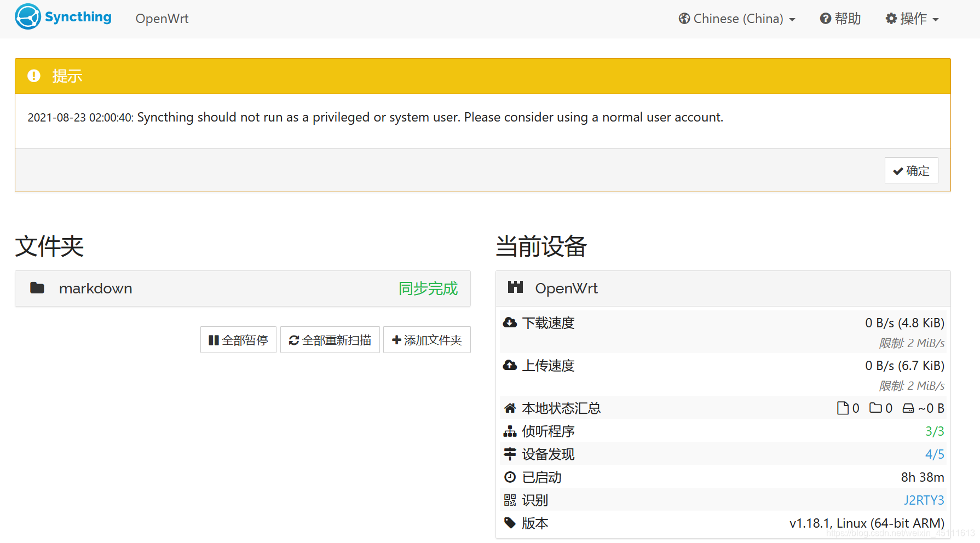
Task: Click the 侦听程序 label
Action: click(x=548, y=431)
